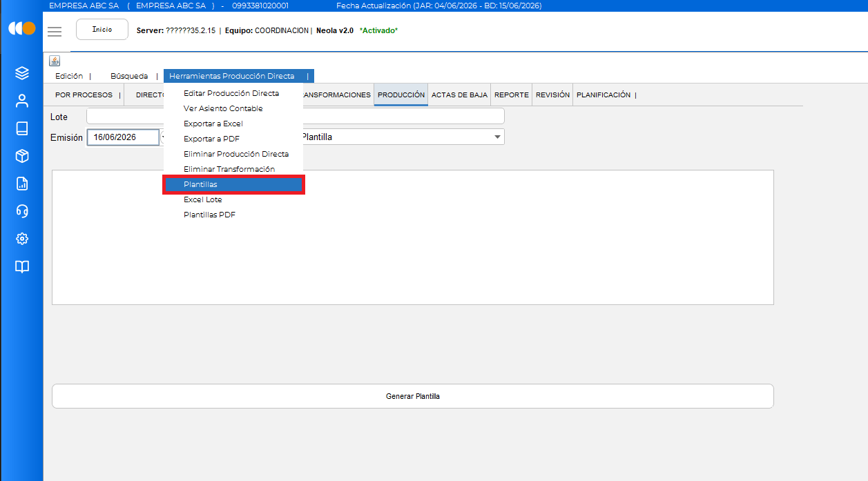Click the Inicio button
The height and width of the screenshot is (481, 868).
click(x=102, y=30)
